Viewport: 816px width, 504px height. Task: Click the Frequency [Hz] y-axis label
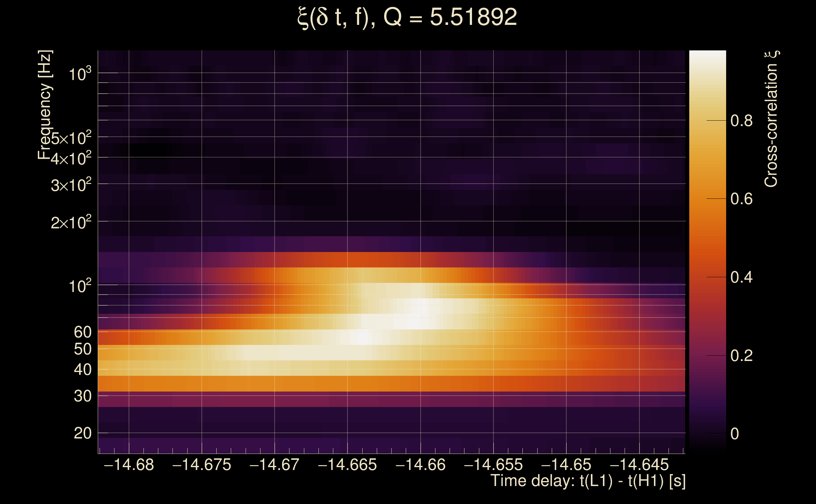(x=45, y=105)
